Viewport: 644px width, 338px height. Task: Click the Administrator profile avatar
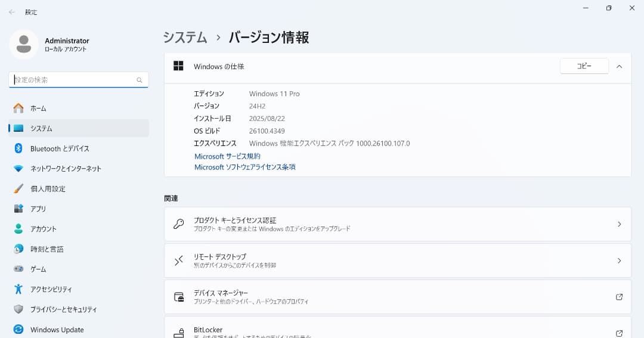tap(23, 44)
